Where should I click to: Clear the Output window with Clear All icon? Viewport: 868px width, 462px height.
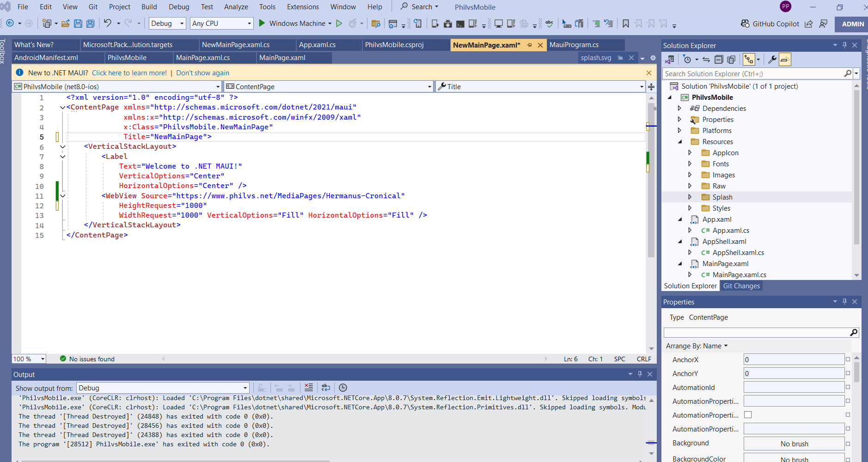tap(309, 388)
